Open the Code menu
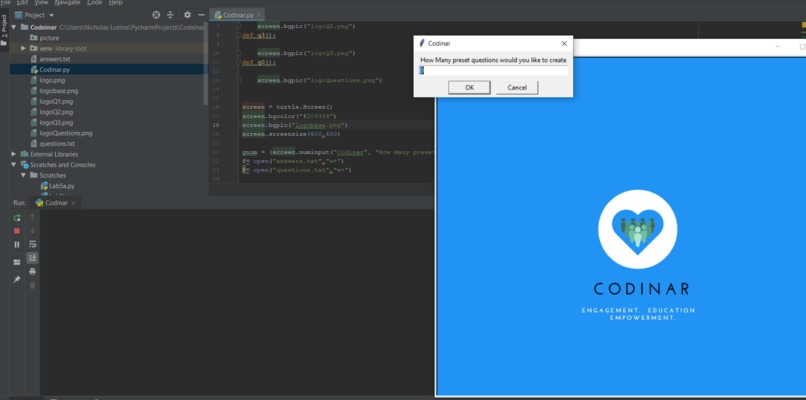This screenshot has height=400, width=806. (95, 3)
